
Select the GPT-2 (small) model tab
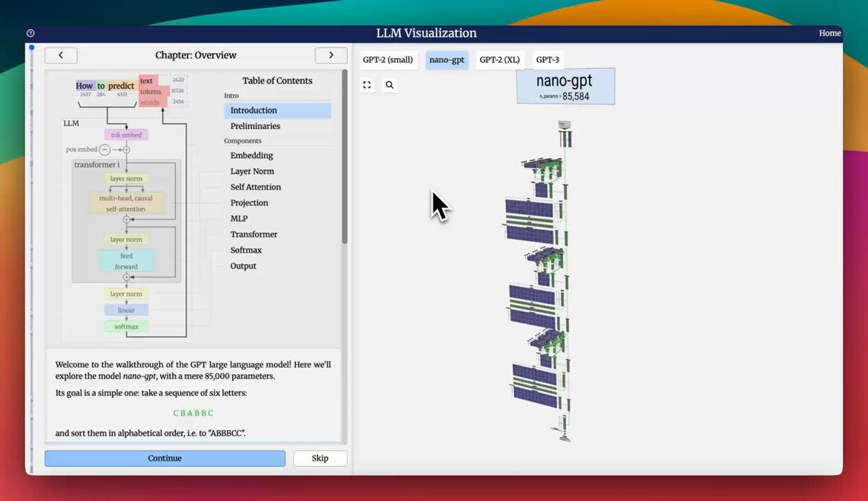click(387, 60)
